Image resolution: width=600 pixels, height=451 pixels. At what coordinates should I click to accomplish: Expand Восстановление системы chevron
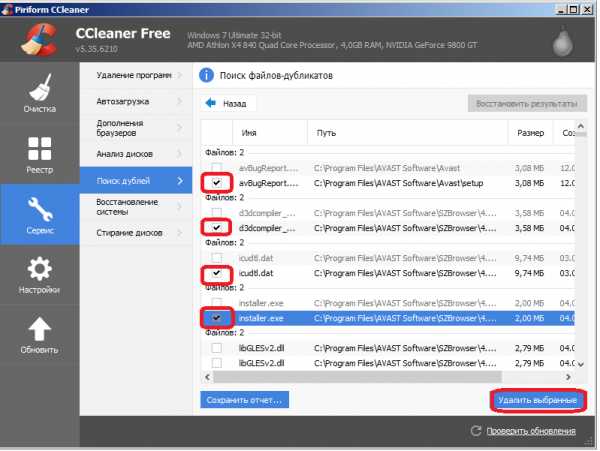pyautogui.click(x=180, y=207)
